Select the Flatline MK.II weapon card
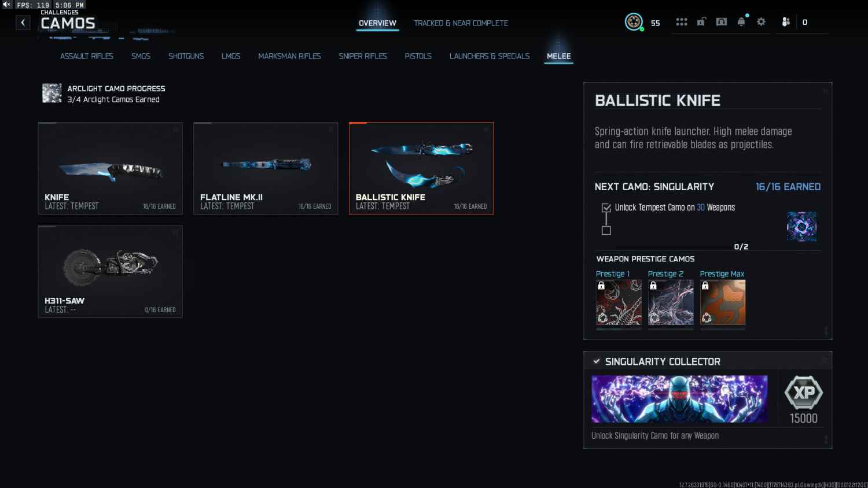The height and width of the screenshot is (488, 868). pyautogui.click(x=266, y=168)
